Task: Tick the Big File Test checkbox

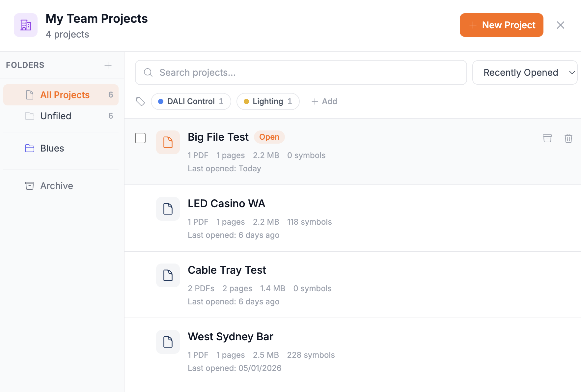Action: (x=140, y=138)
